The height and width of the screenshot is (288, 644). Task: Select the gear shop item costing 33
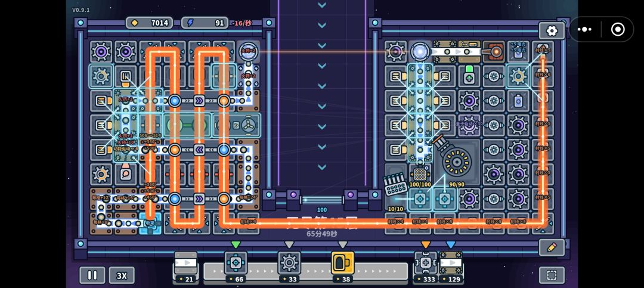pos(289,263)
